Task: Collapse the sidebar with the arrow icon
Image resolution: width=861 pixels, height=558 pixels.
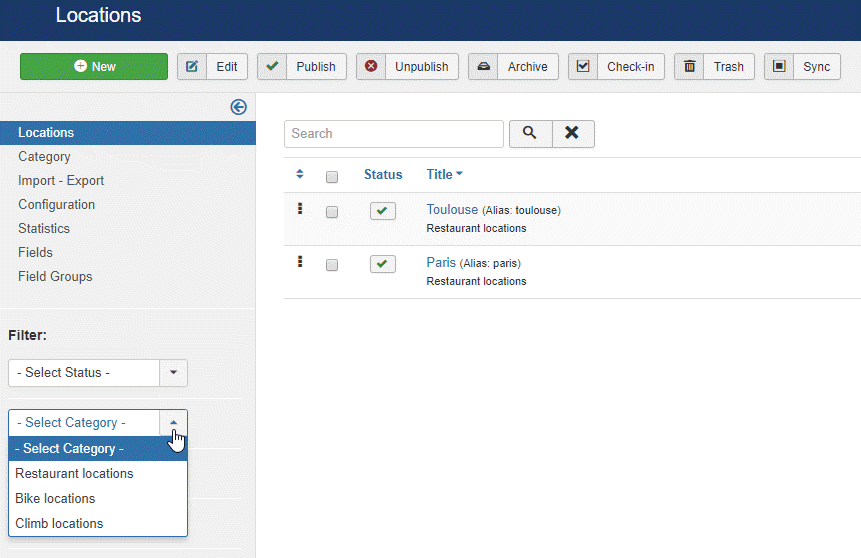Action: click(238, 107)
